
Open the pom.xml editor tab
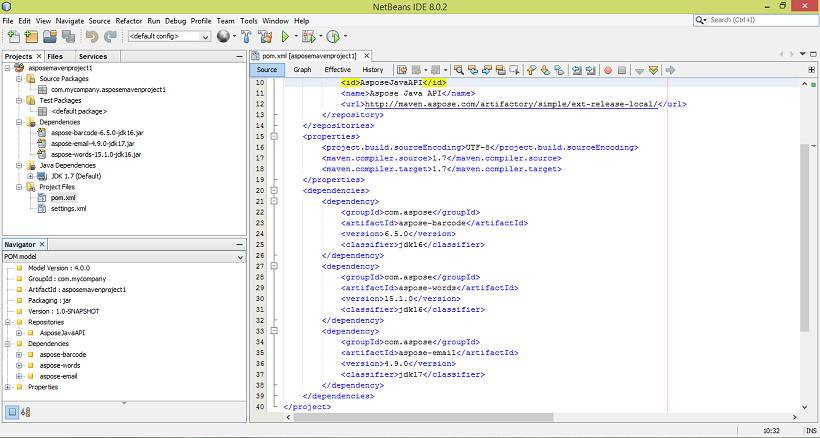click(309, 55)
